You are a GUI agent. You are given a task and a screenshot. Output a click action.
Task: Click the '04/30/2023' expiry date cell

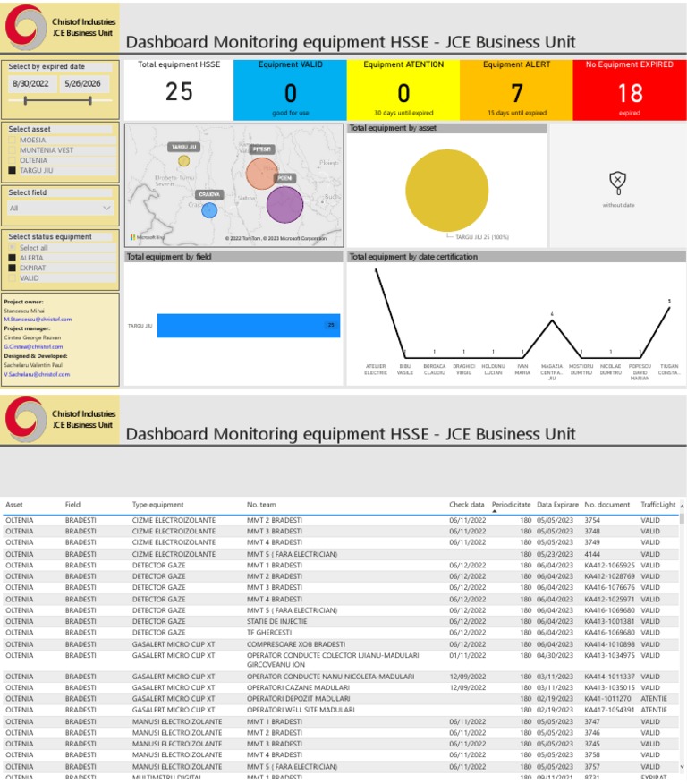coord(555,655)
